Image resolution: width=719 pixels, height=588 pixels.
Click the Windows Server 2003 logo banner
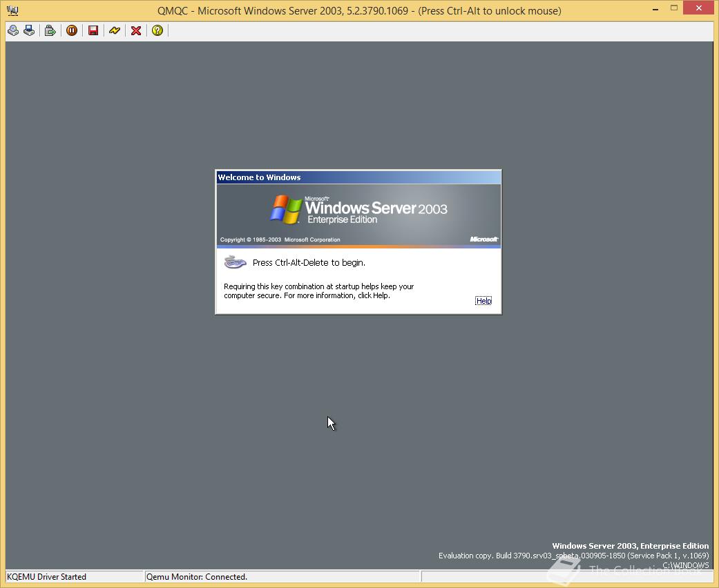pyautogui.click(x=358, y=215)
